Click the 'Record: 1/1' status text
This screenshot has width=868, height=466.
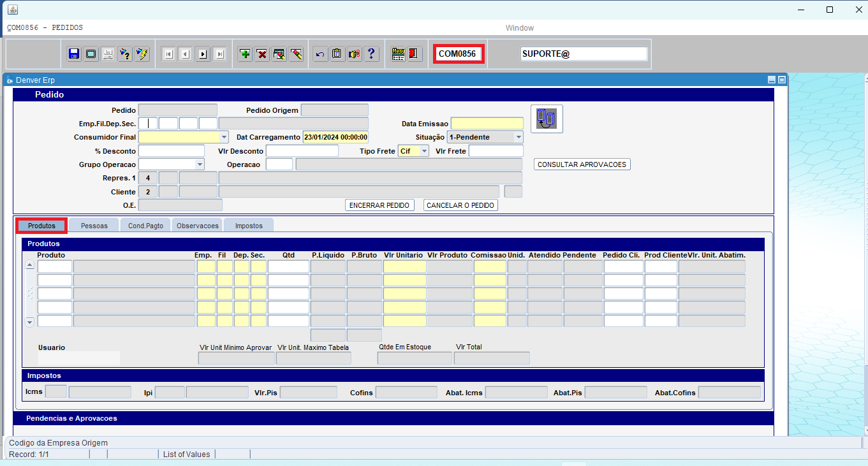tap(29, 455)
